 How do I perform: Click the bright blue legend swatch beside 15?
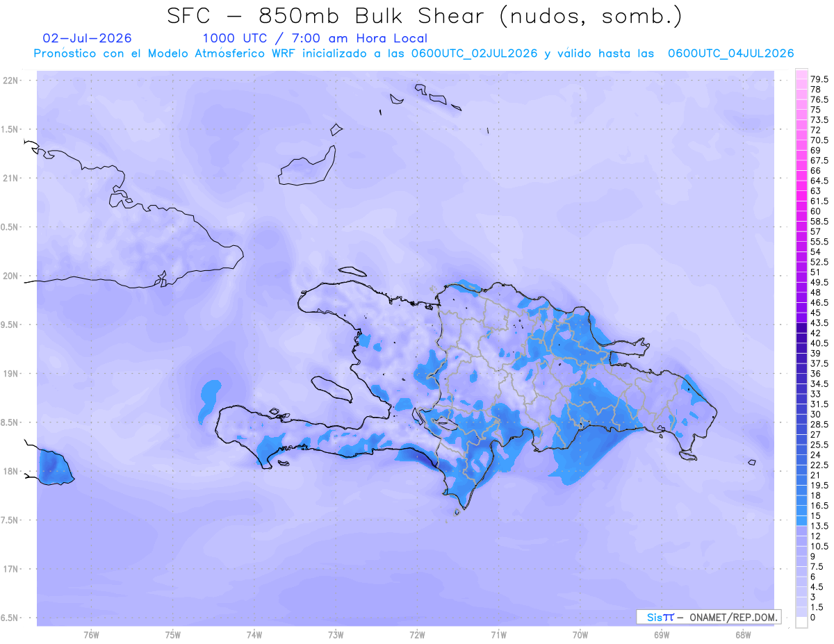[x=801, y=521]
